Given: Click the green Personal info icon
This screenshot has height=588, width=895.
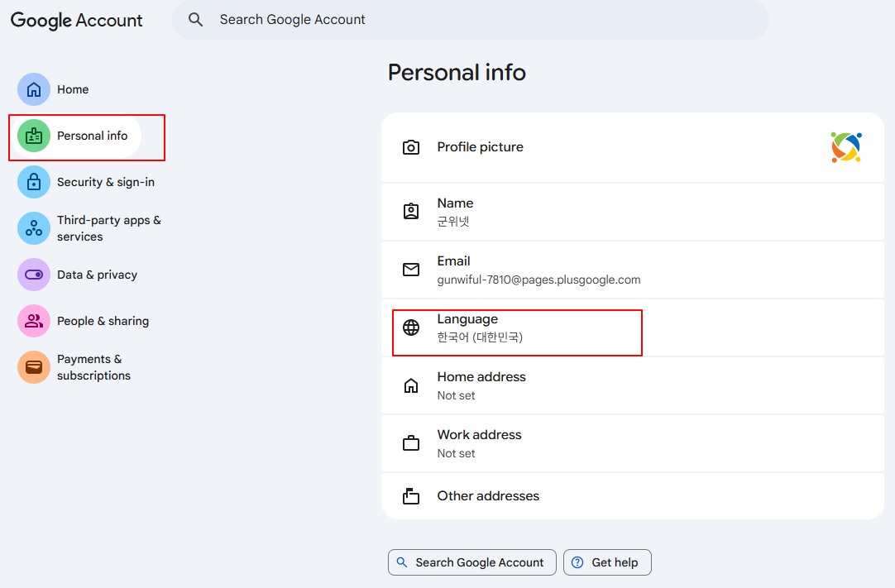Looking at the screenshot, I should 34,136.
